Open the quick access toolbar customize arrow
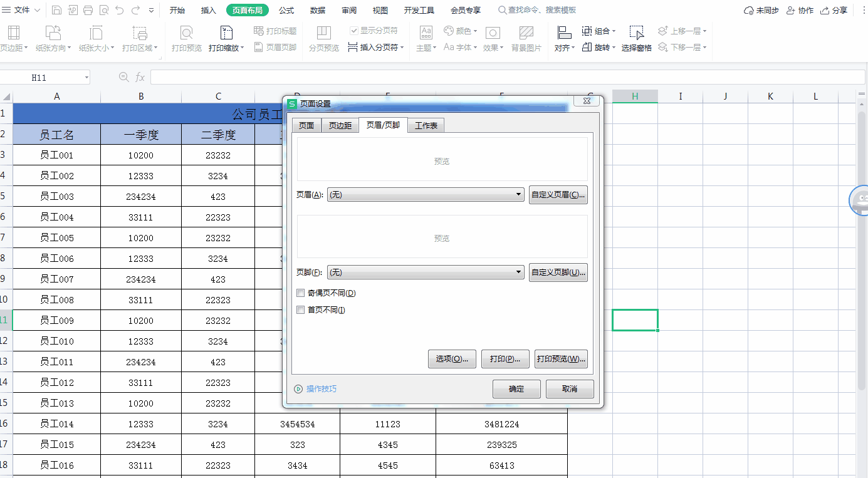The width and height of the screenshot is (868, 478). pyautogui.click(x=152, y=11)
